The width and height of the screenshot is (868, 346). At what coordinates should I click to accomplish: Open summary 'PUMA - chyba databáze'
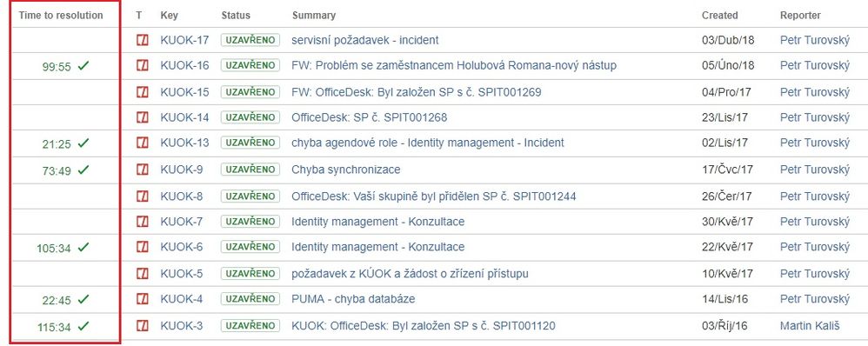pyautogui.click(x=353, y=300)
